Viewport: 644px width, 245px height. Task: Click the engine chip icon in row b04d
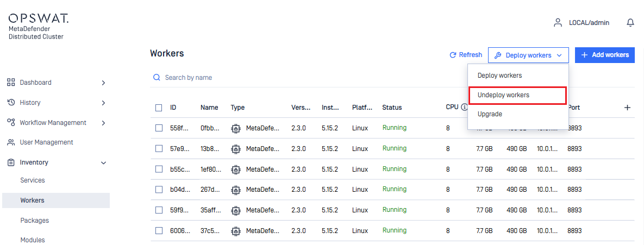235,190
